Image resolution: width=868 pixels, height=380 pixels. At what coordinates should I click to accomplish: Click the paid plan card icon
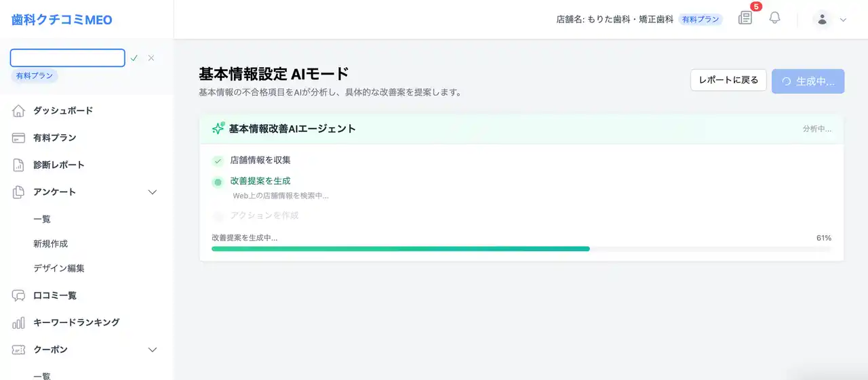[19, 138]
